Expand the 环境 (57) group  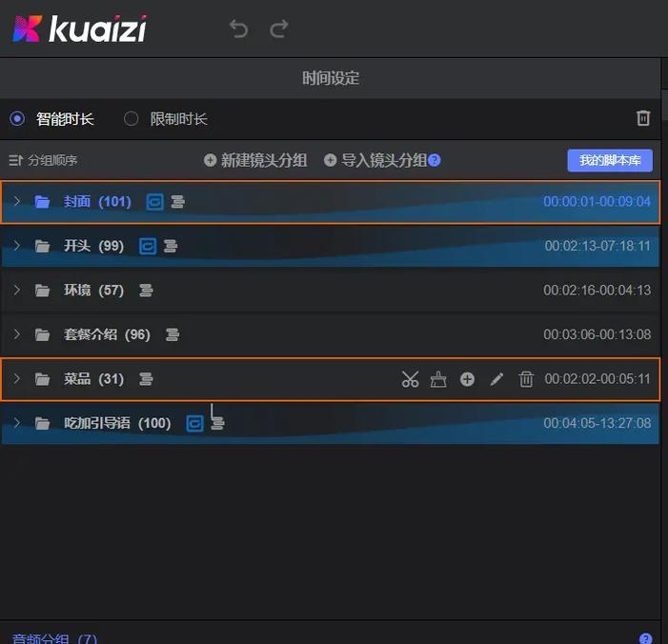[x=16, y=290]
